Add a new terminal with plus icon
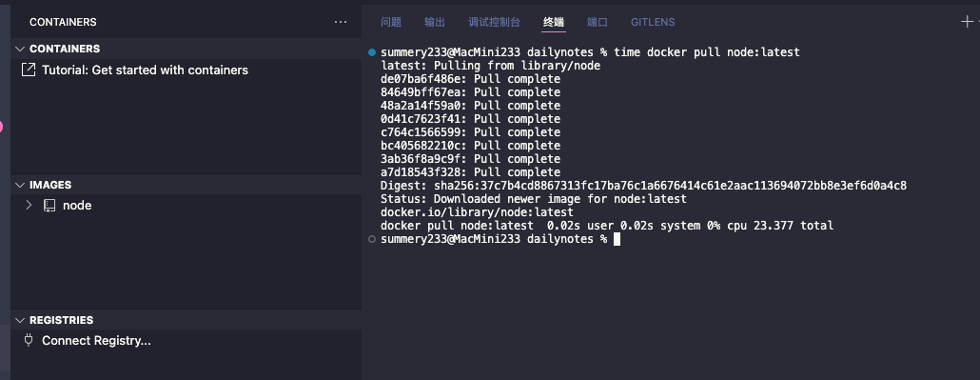 [x=967, y=22]
